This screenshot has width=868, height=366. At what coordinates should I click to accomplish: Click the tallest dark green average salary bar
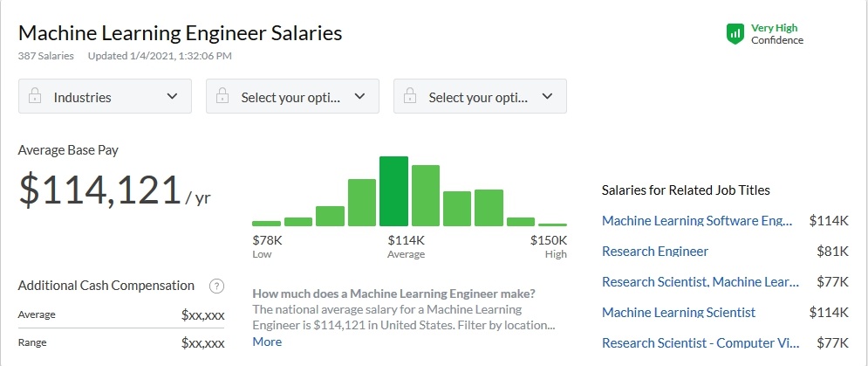coord(393,192)
